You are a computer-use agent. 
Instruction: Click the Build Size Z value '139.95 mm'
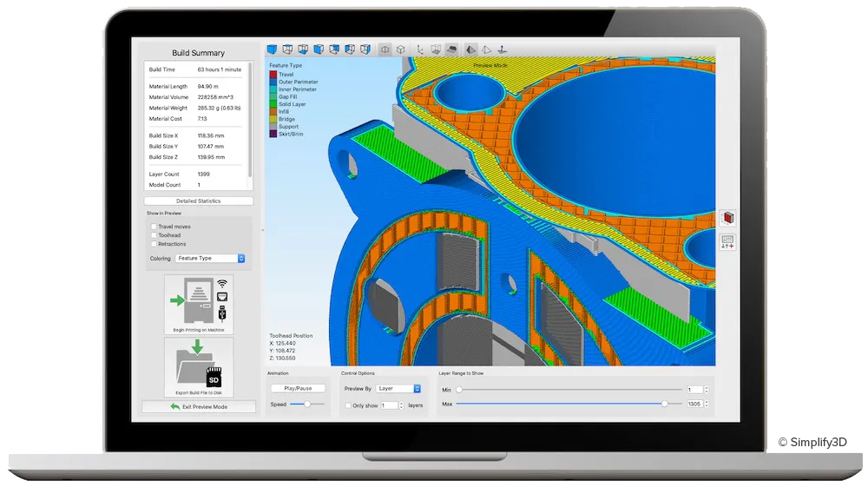click(212, 157)
